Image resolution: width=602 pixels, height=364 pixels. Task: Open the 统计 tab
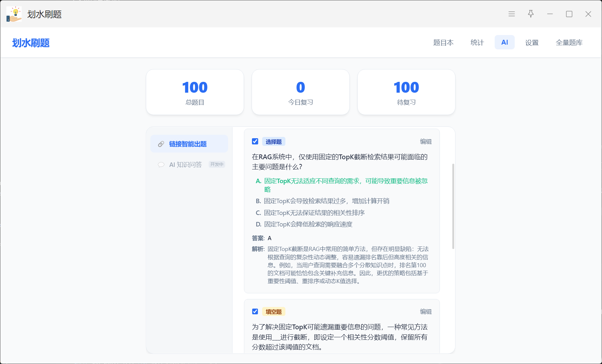click(x=477, y=42)
